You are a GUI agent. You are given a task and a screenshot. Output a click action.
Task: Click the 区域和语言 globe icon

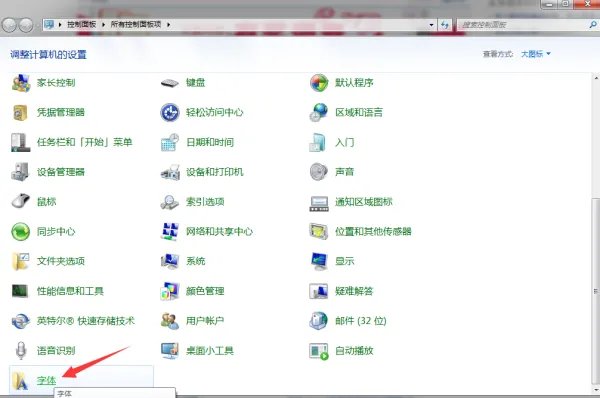(x=319, y=113)
